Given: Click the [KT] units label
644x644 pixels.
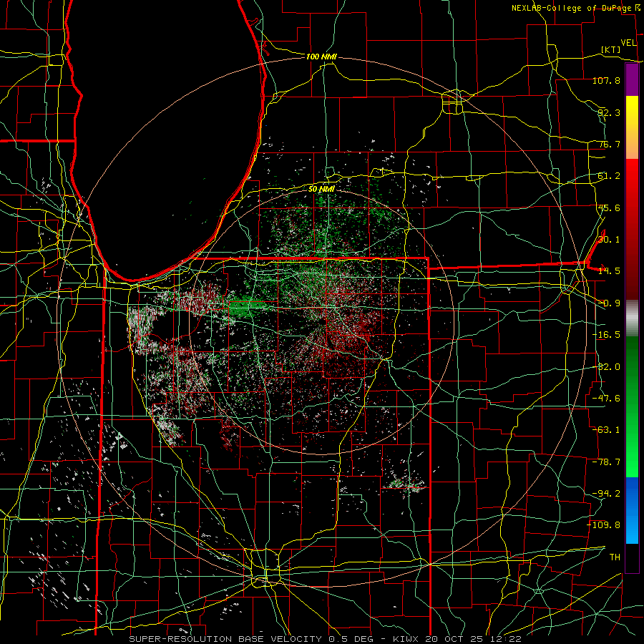Looking at the screenshot, I should (x=611, y=49).
